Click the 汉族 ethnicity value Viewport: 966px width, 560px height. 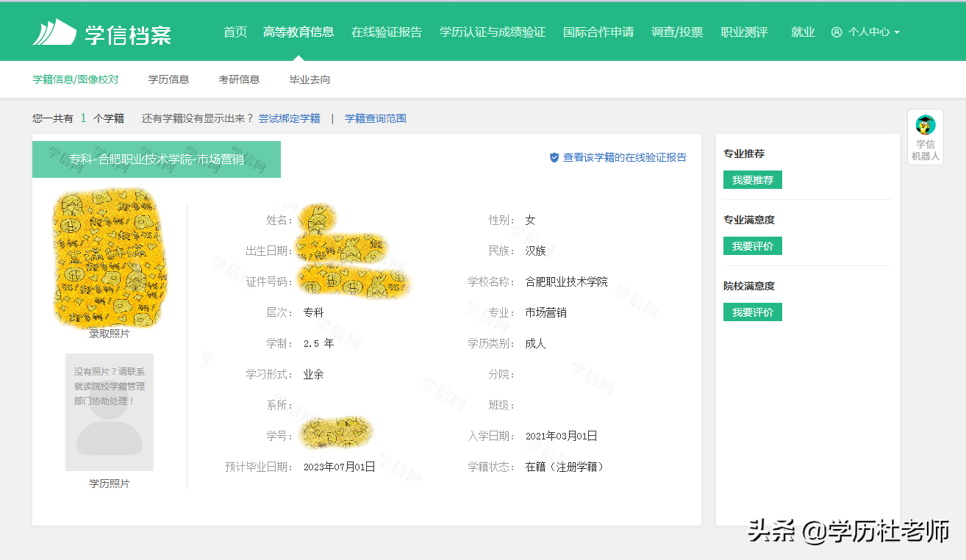pos(536,251)
